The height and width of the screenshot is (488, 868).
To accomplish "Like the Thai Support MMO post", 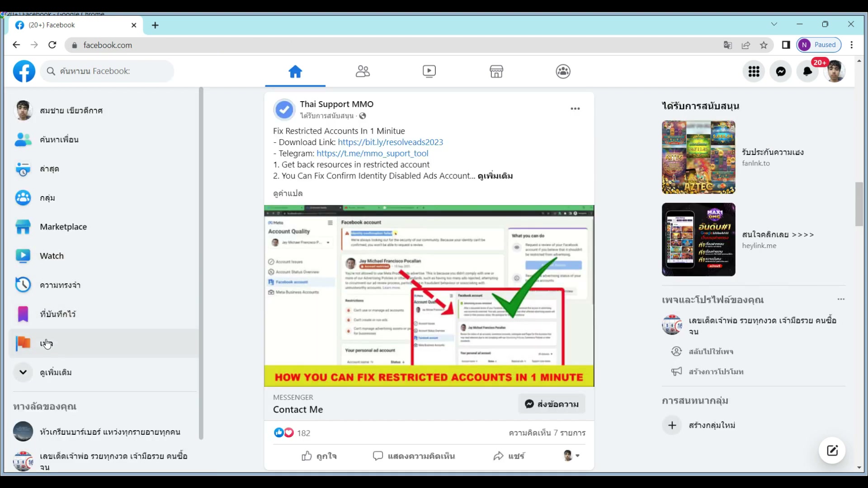I will click(x=319, y=456).
